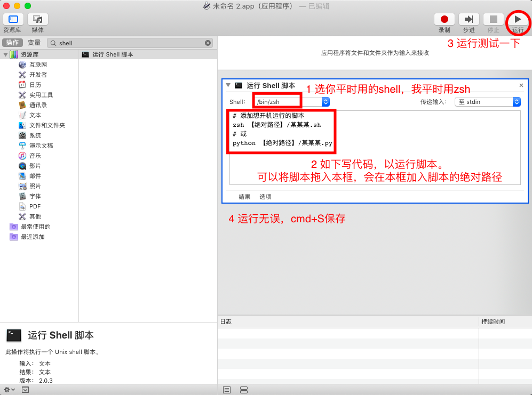Click the 资源库 toolbar icon
The height and width of the screenshot is (395, 532).
point(13,20)
